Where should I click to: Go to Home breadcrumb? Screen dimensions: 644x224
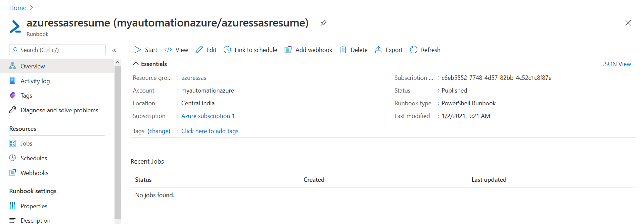[x=18, y=8]
